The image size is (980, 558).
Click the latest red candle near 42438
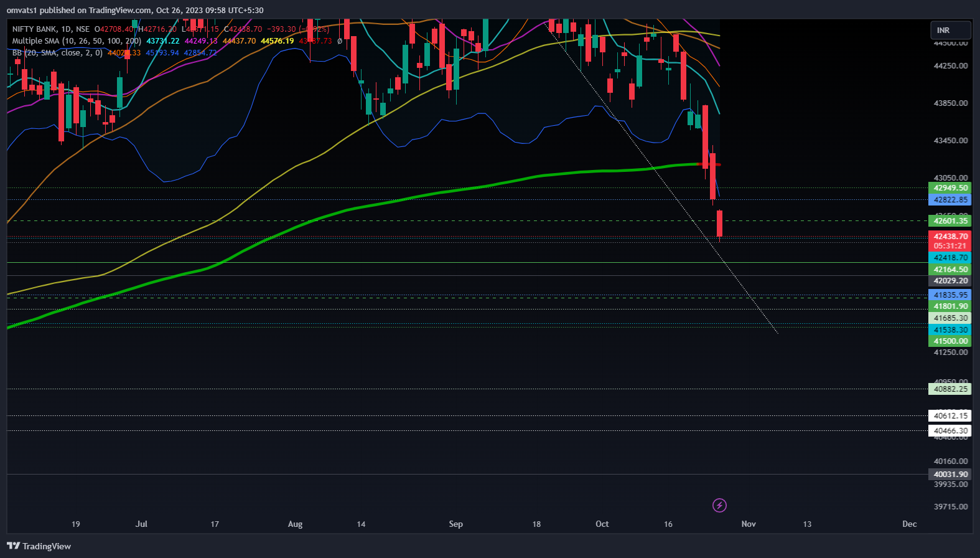point(719,224)
